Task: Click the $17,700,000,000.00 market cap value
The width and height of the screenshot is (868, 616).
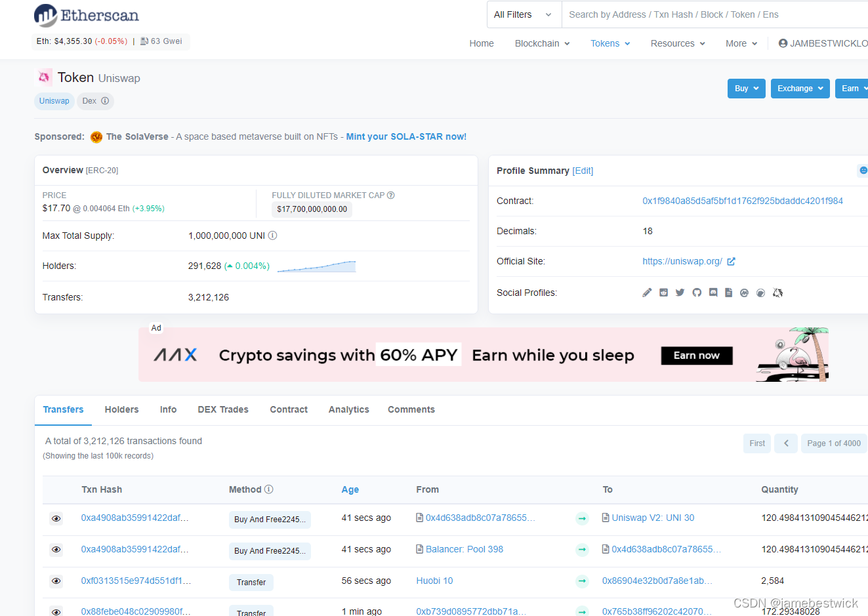Action: coord(312,209)
